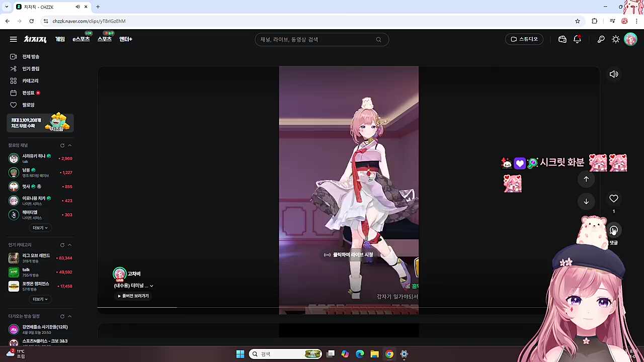Open the e스포츠 tab
This screenshot has height=362, width=644.
tap(81, 39)
